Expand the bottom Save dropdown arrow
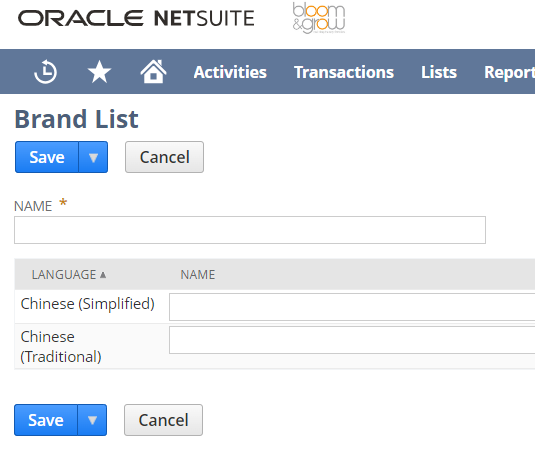The height and width of the screenshot is (470, 535). (92, 420)
